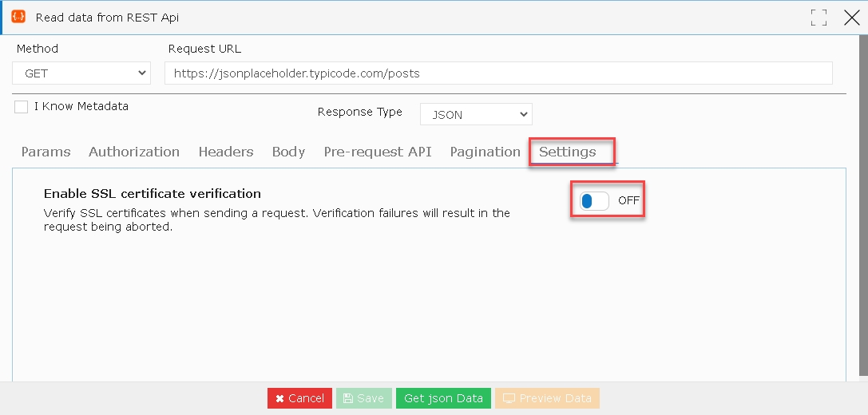The height and width of the screenshot is (415, 868).
Task: Click the orange REST Api icon in title bar
Action: coord(18,17)
